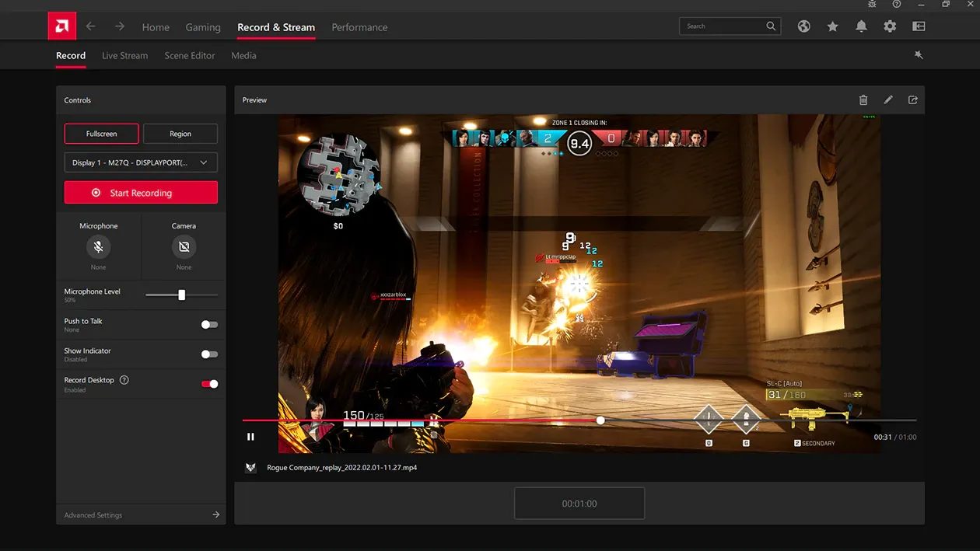Pause the replay video playback
The image size is (980, 551).
(x=250, y=437)
